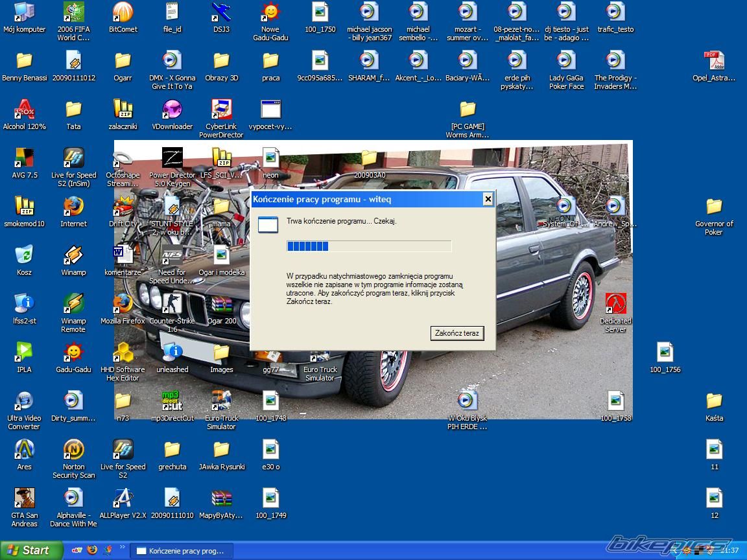The width and height of the screenshot is (747, 560).
Task: Click the program termination progress bar
Action: (x=368, y=246)
